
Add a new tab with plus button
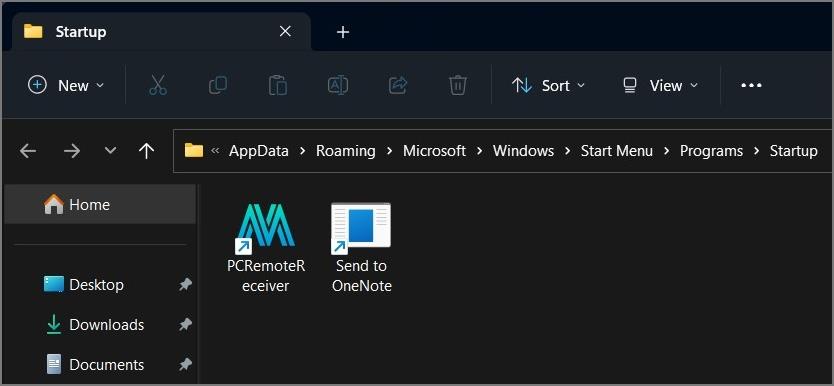coord(343,32)
